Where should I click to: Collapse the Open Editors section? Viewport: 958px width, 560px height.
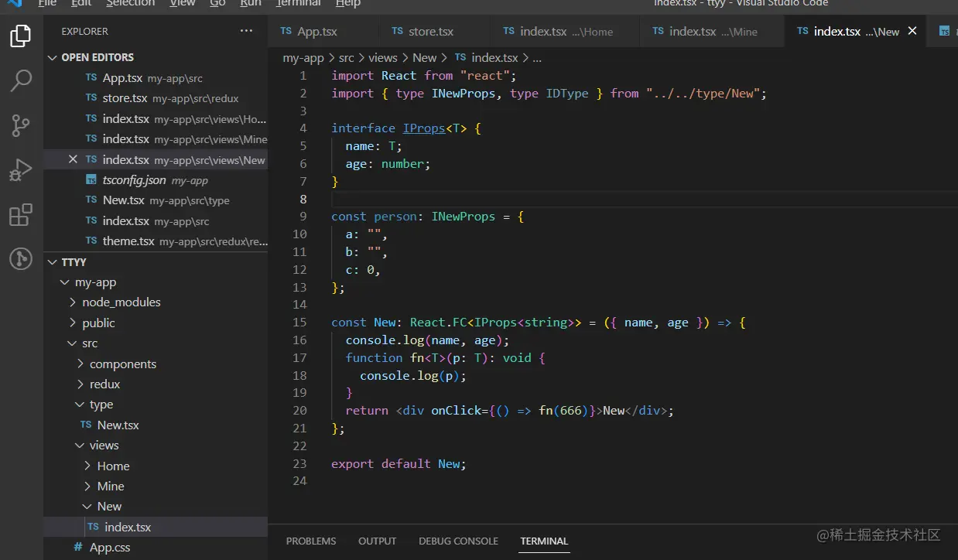(97, 57)
